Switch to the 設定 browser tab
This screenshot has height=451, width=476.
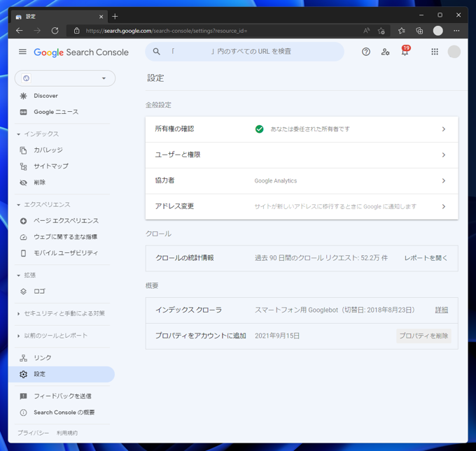59,16
